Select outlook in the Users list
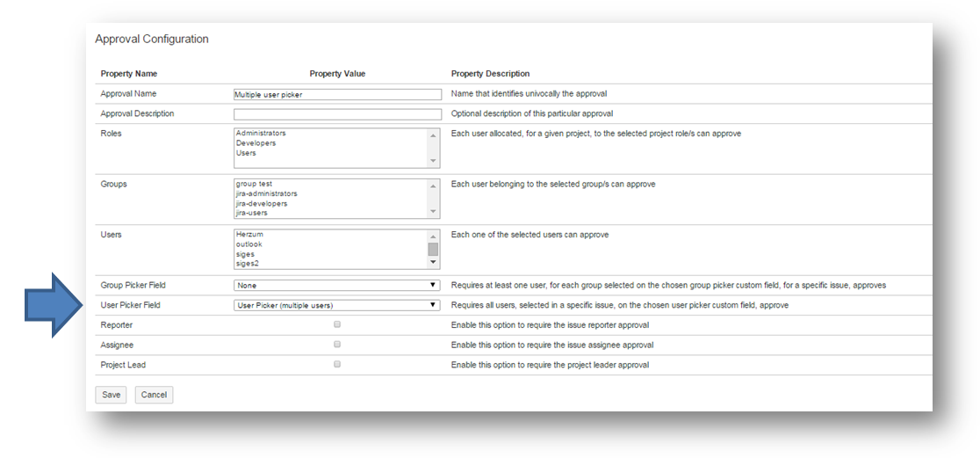This screenshot has height=458, width=980. pos(249,244)
